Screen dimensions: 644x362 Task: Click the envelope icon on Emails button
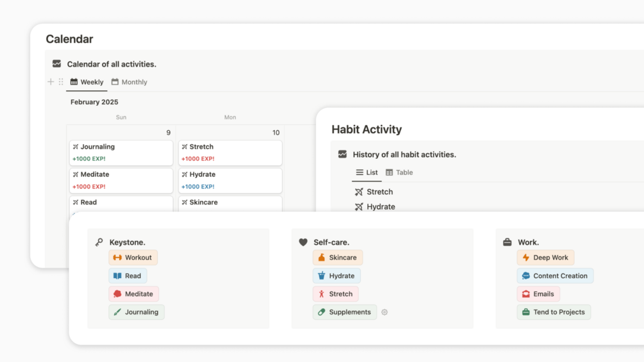point(525,294)
